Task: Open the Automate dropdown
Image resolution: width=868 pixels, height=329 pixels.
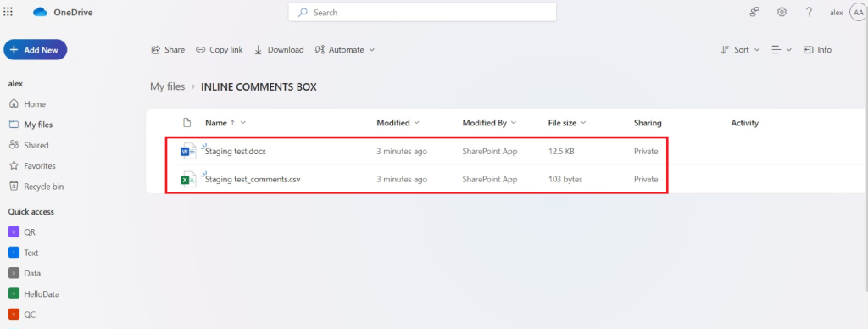Action: click(x=345, y=50)
